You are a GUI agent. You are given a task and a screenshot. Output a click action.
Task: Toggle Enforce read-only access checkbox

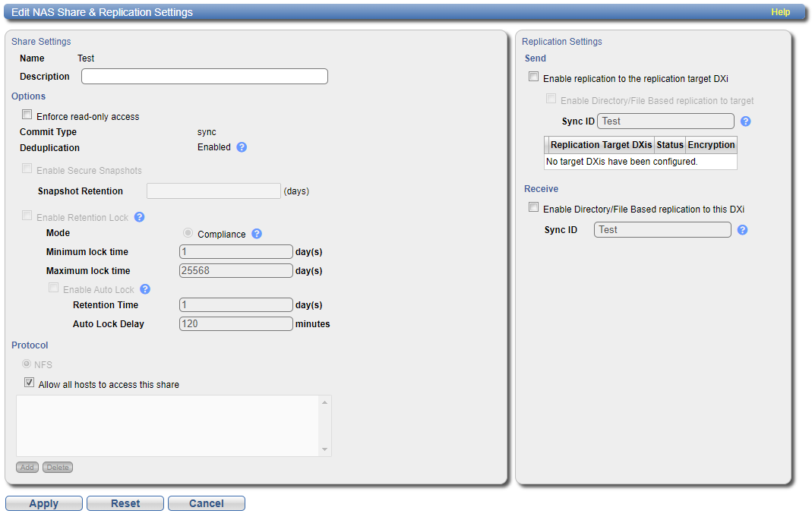[27, 115]
